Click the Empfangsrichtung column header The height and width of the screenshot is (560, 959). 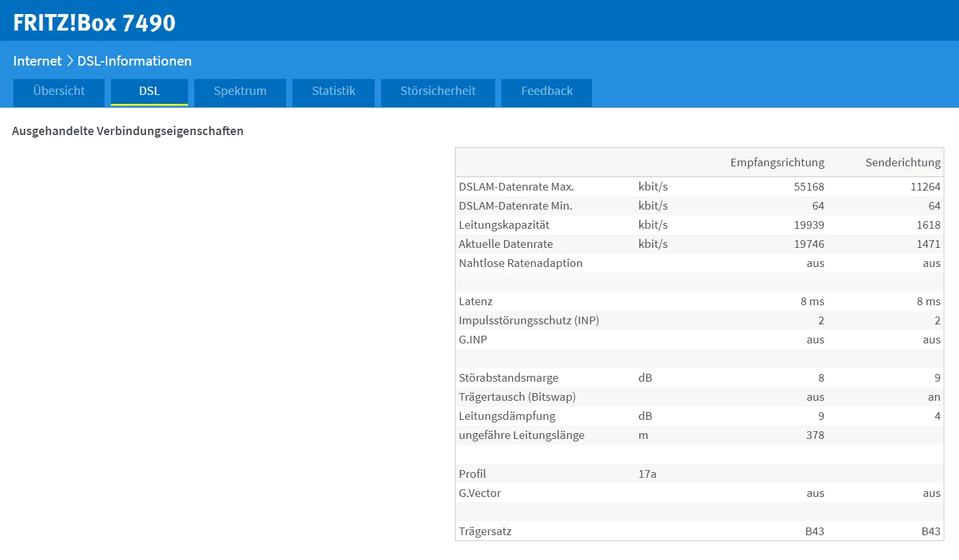(x=777, y=162)
